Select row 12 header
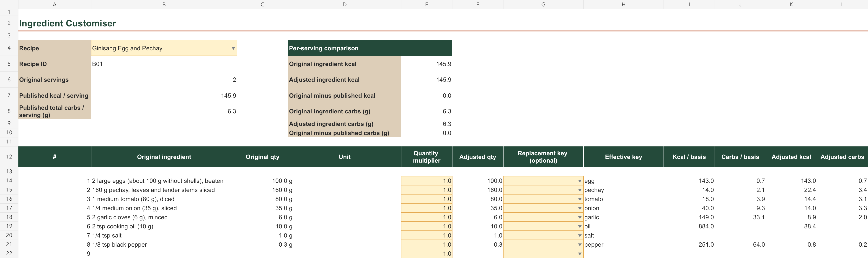Image resolution: width=868 pixels, height=258 pixels. click(x=9, y=157)
